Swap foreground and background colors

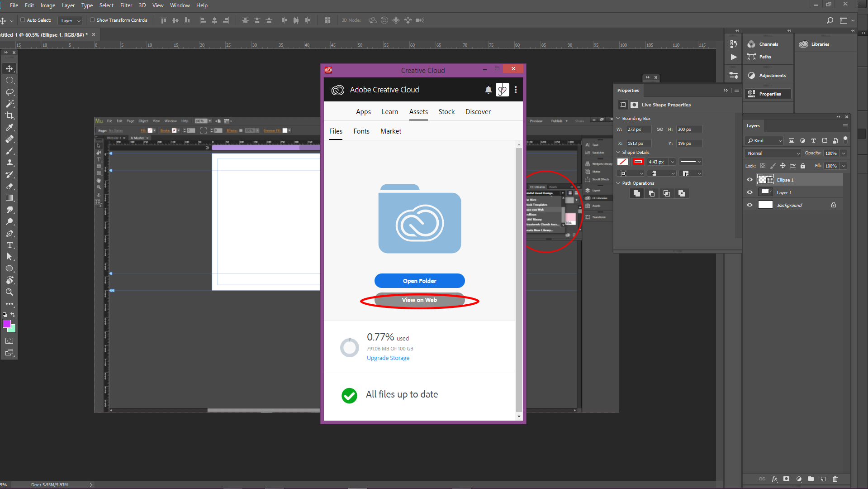pyautogui.click(x=13, y=315)
